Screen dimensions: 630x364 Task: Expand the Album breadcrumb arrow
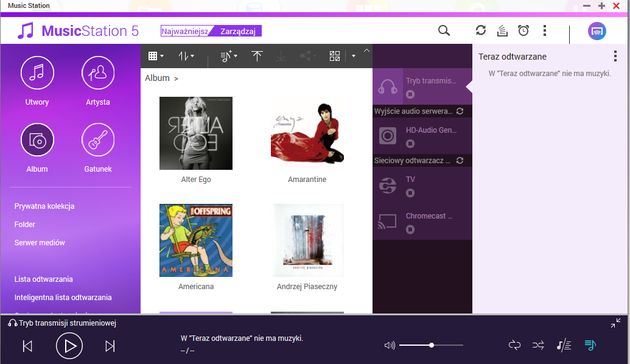pos(176,79)
